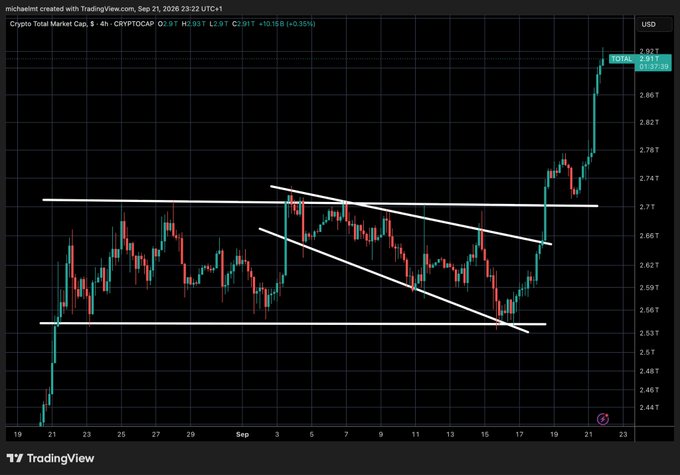Click the close value C2.91T
Viewport: 680px width, 475px height.
[x=243, y=24]
